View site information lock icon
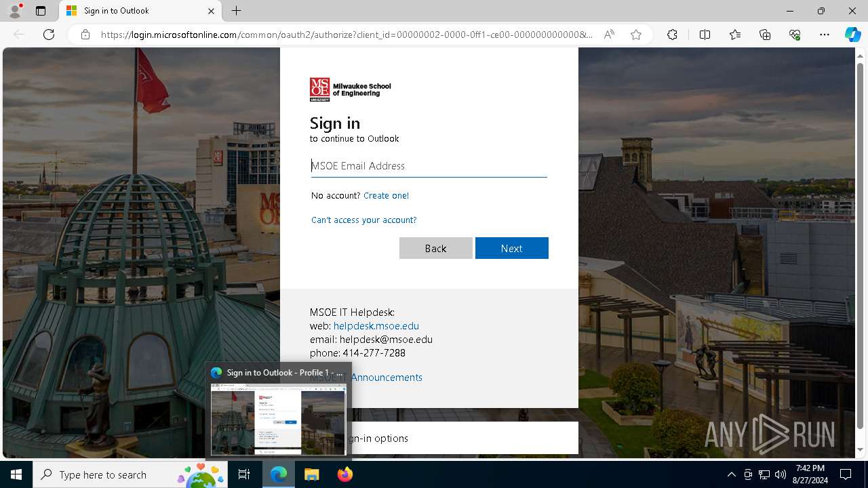The width and height of the screenshot is (868, 488). [85, 35]
